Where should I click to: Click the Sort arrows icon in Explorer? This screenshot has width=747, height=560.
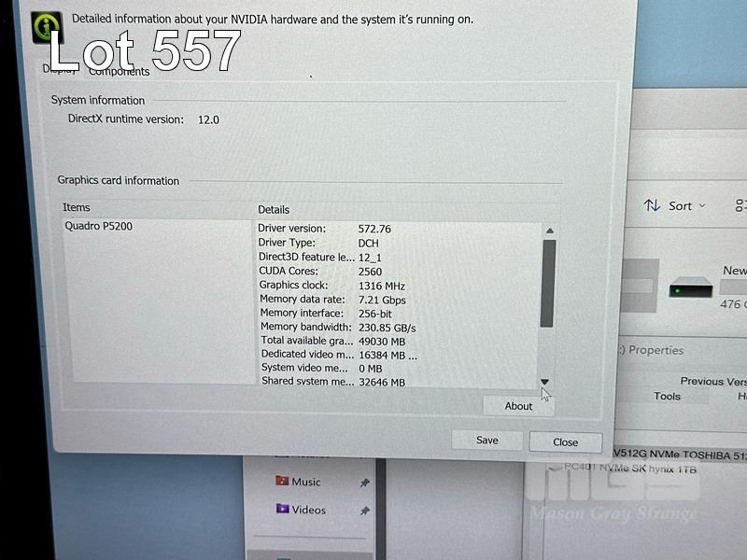[652, 205]
